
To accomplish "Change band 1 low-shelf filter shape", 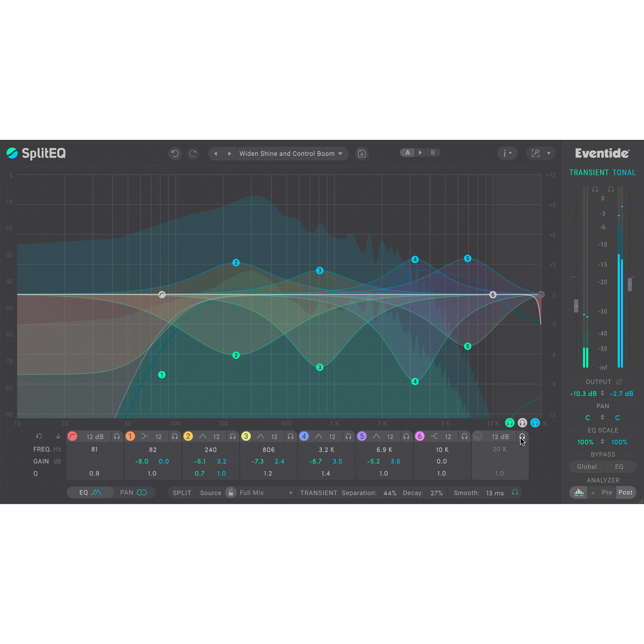I will (x=145, y=436).
